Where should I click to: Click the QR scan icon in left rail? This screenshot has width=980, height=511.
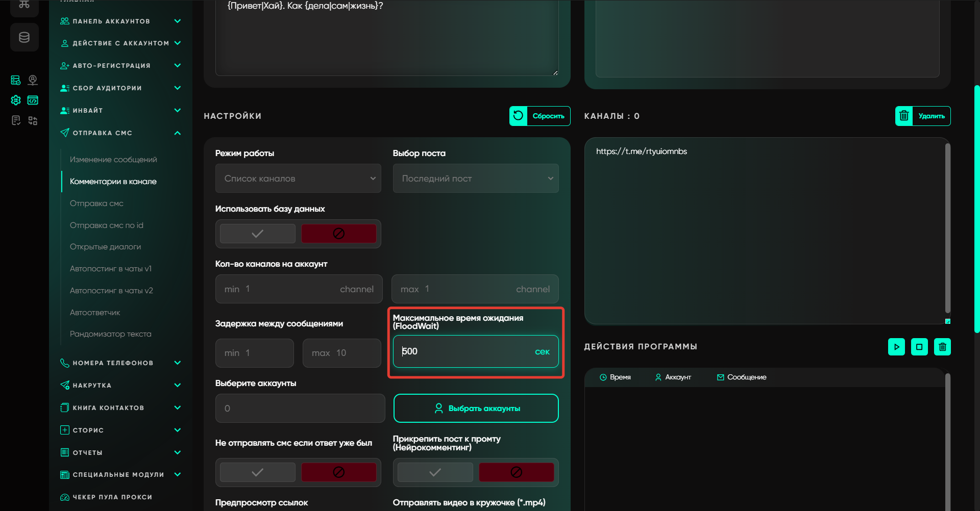pos(33,121)
